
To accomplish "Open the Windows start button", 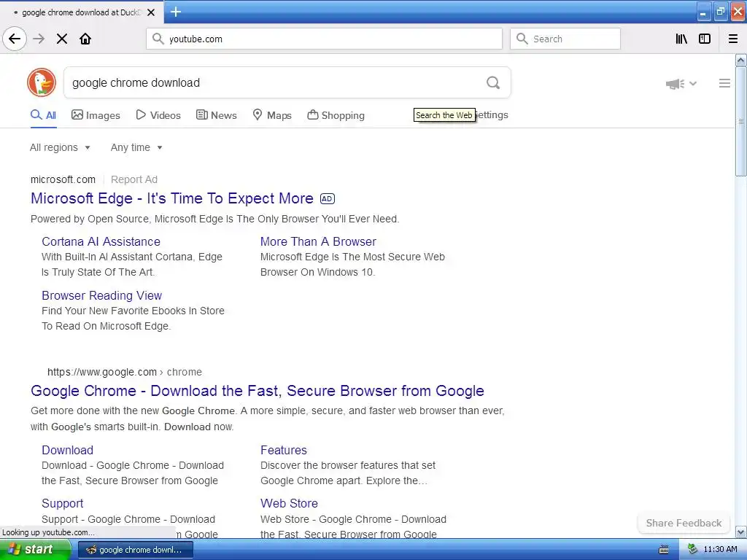I will 35,549.
